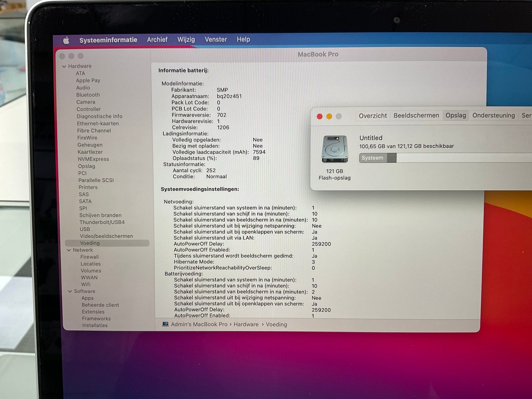
Task: Minimize the About This Mac window
Action: click(x=329, y=116)
